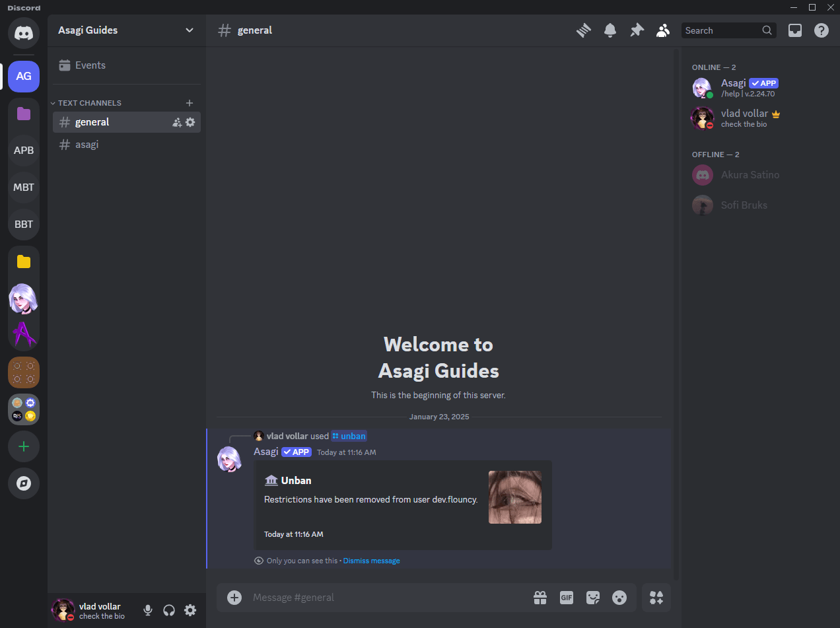Open Discord help icon
840x628 pixels.
822,30
